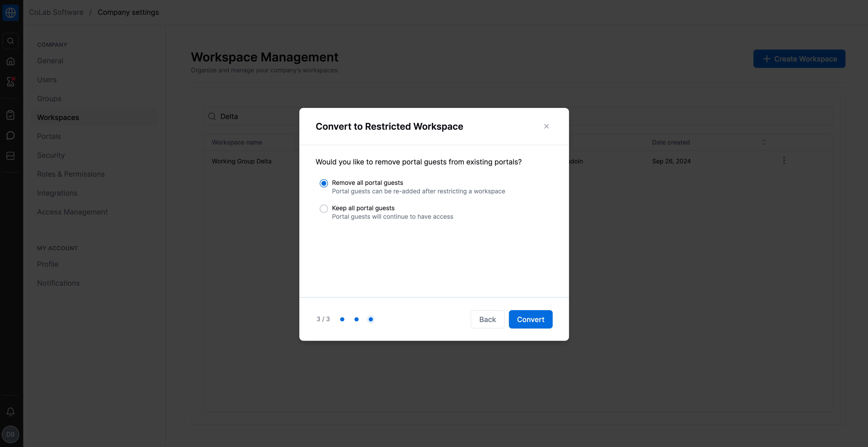Click the portal guests question text
Screen dimensions: 868x447
point(419,162)
